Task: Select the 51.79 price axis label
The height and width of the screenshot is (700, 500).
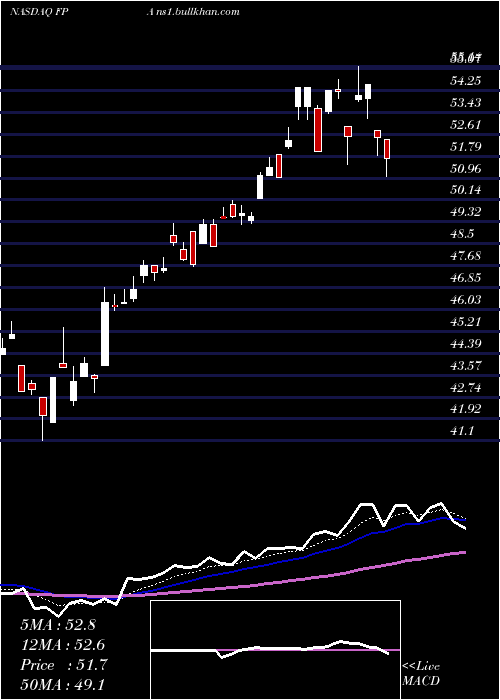Action: [466, 146]
